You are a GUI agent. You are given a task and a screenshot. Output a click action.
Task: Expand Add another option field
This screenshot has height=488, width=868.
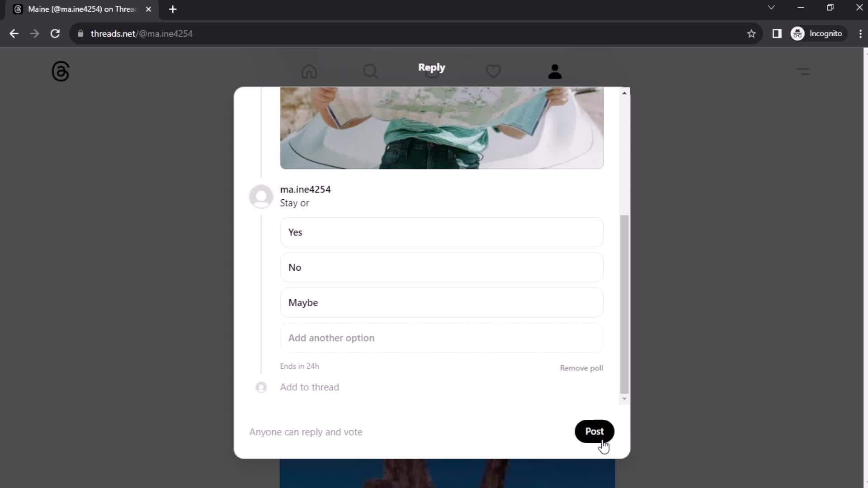[x=441, y=338]
